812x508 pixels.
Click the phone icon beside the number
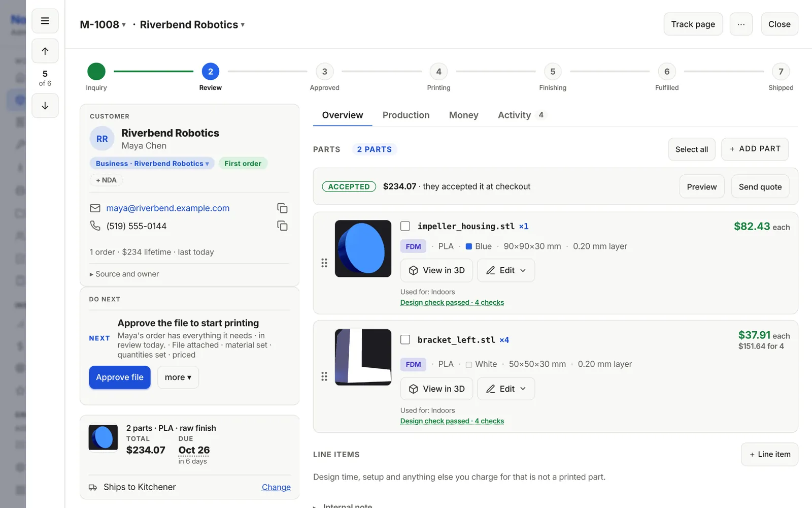tap(95, 226)
